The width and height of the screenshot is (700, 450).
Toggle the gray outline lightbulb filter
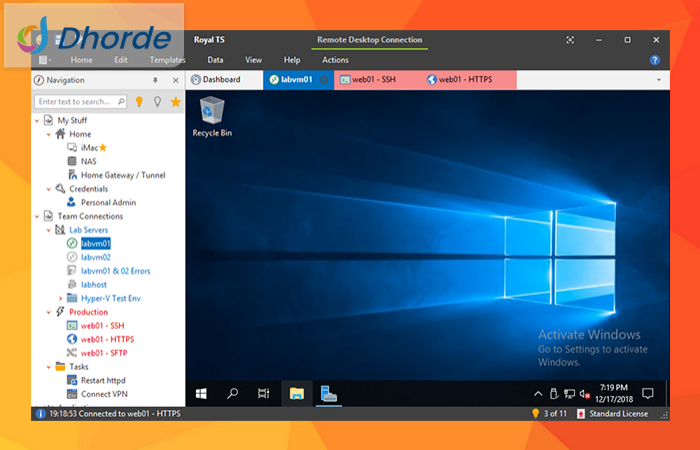click(x=157, y=102)
